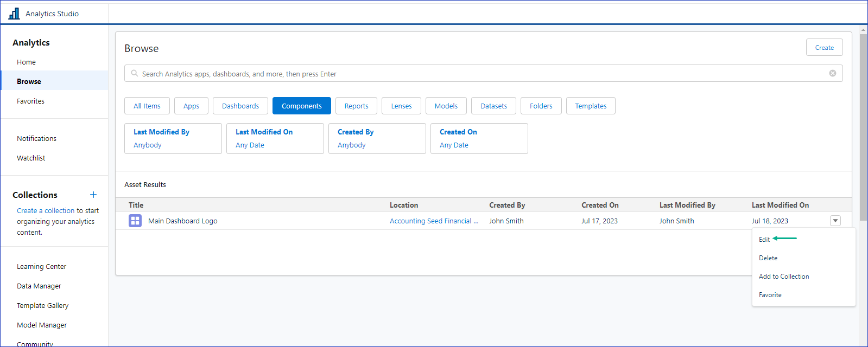The width and height of the screenshot is (868, 347).
Task: Clear search using the X icon
Action: tap(832, 73)
